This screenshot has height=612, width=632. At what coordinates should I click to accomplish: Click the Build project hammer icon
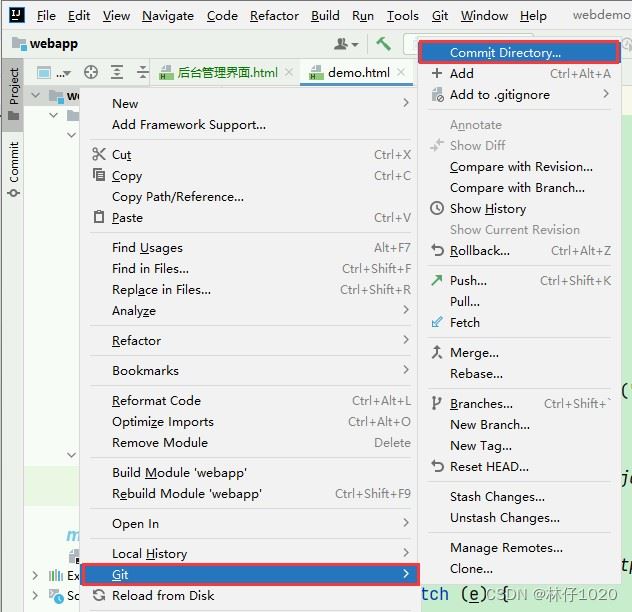click(x=383, y=44)
